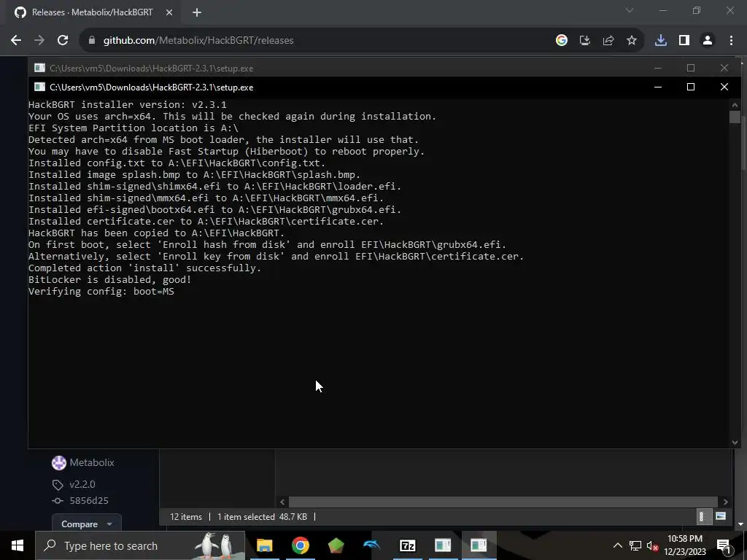Open Chrome profile menu
This screenshot has height=560, width=747.
[708, 41]
